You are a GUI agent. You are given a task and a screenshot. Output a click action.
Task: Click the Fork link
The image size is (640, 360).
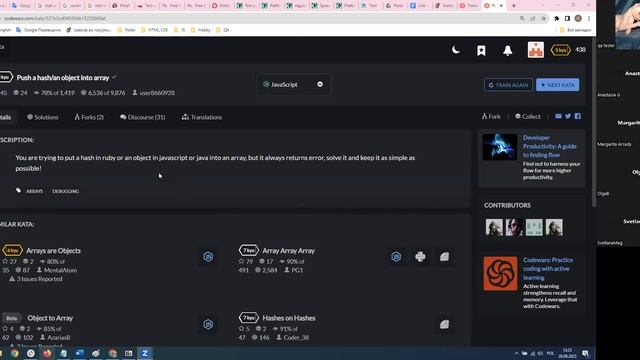point(491,116)
